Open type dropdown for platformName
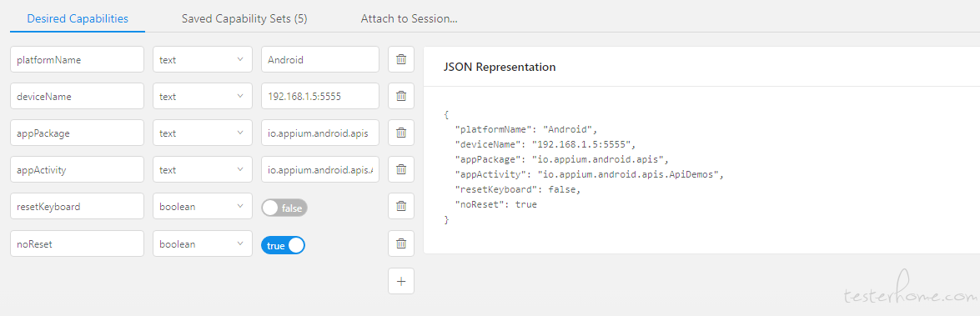 pos(203,59)
